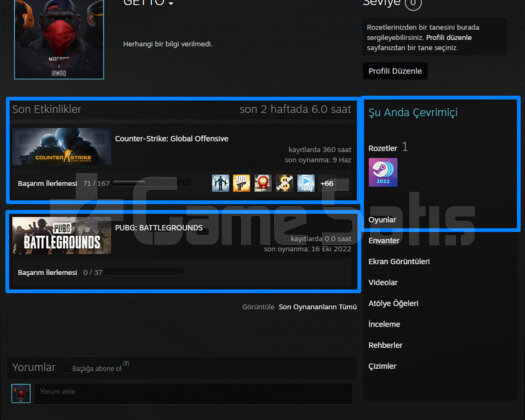This screenshot has height=420, width=525.
Task: Open the İnceleme section
Action: tap(384, 324)
